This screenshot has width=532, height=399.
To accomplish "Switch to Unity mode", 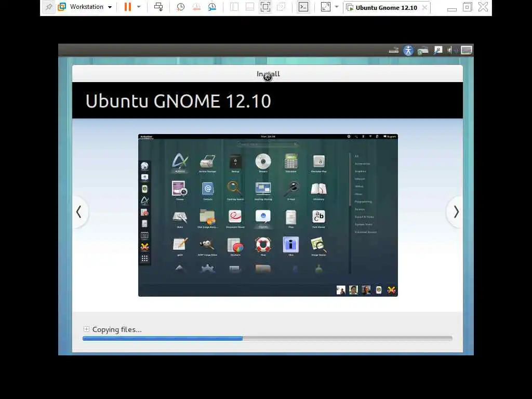I will coord(281,7).
